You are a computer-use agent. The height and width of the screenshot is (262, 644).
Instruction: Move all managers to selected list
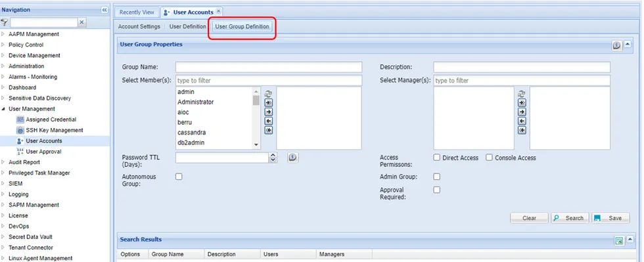coord(522,102)
